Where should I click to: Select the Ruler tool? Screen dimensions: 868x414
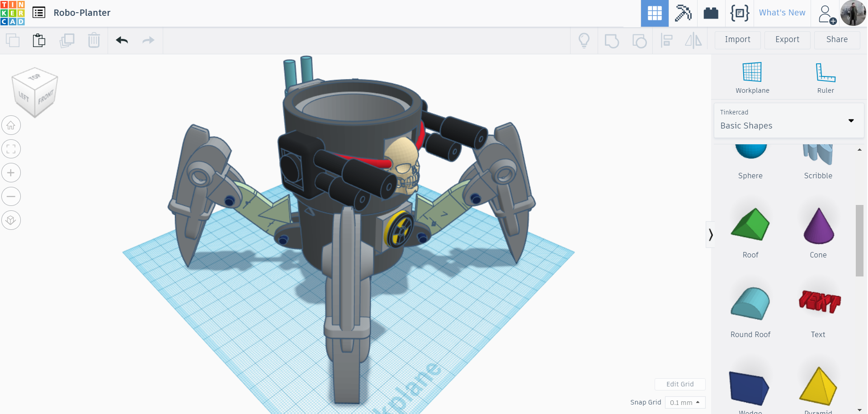point(826,78)
